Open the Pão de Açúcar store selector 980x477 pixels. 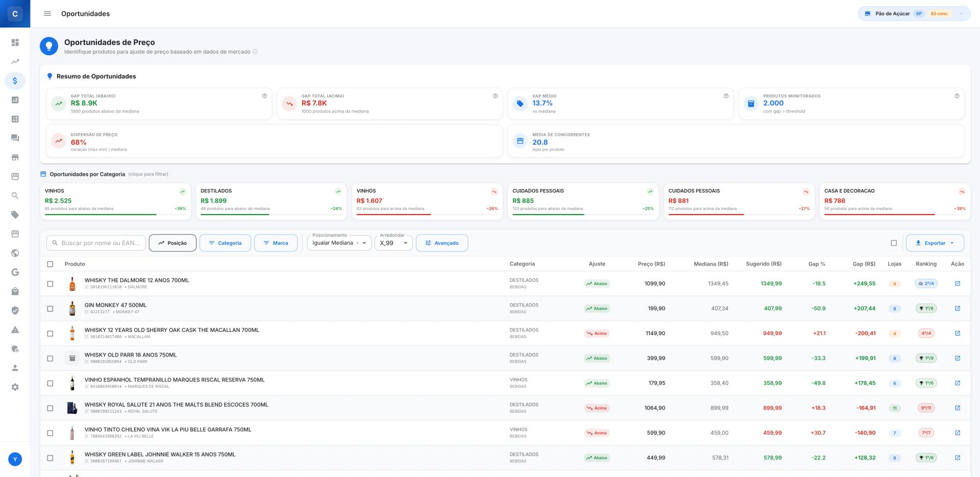(x=914, y=14)
